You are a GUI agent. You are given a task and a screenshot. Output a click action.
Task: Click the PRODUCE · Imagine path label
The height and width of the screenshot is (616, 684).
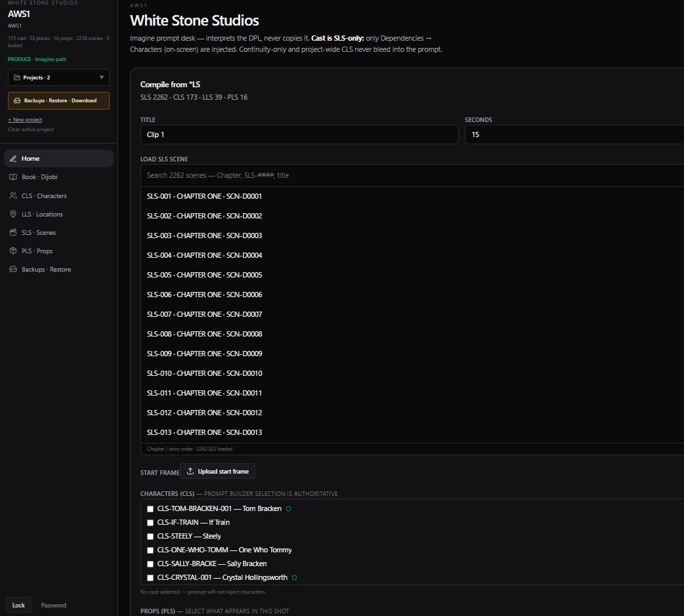(37, 59)
